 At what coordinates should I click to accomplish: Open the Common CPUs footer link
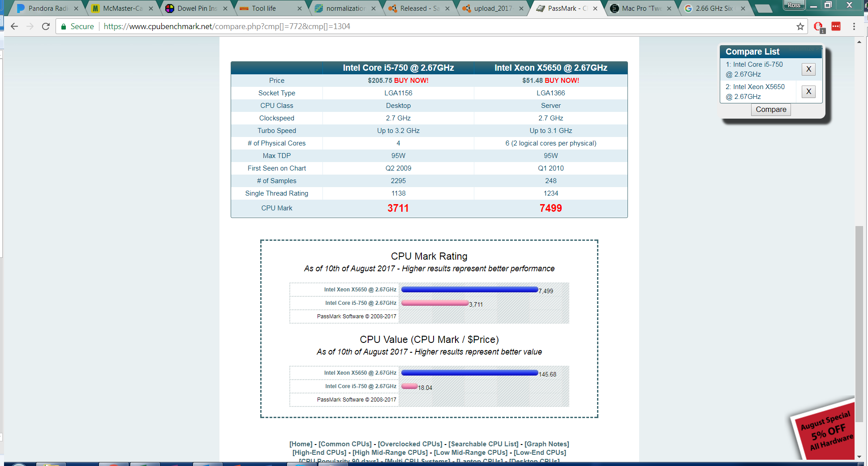345,444
